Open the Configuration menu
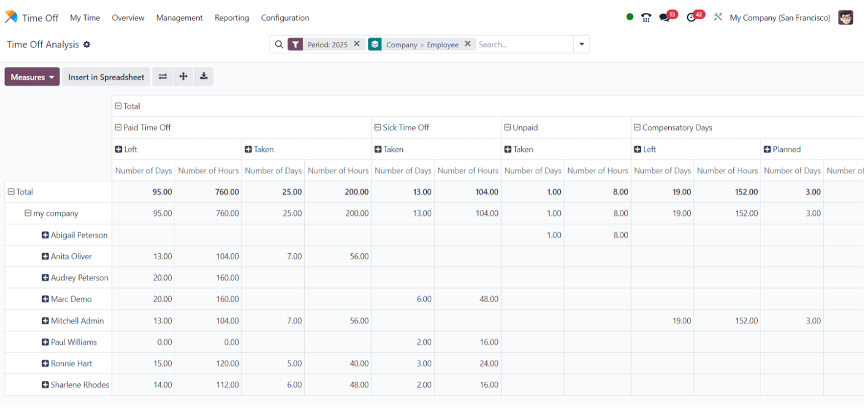This screenshot has height=414, width=868. coord(285,18)
